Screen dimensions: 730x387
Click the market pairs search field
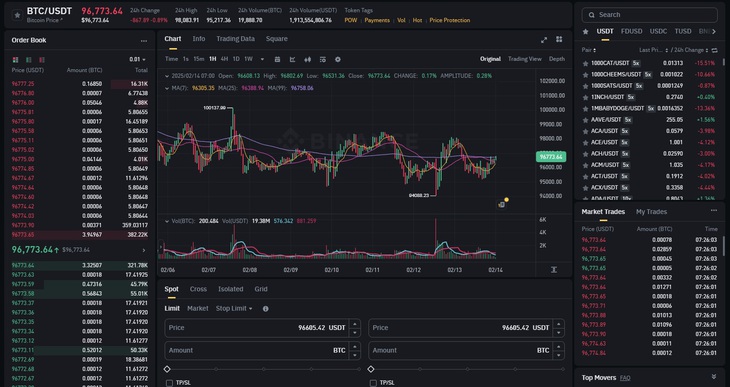[x=649, y=15]
